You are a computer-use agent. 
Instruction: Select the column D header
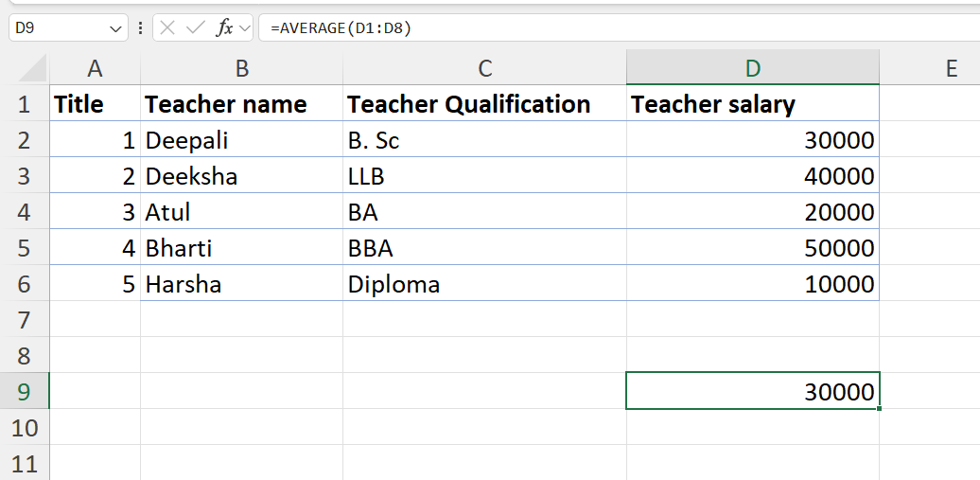752,67
